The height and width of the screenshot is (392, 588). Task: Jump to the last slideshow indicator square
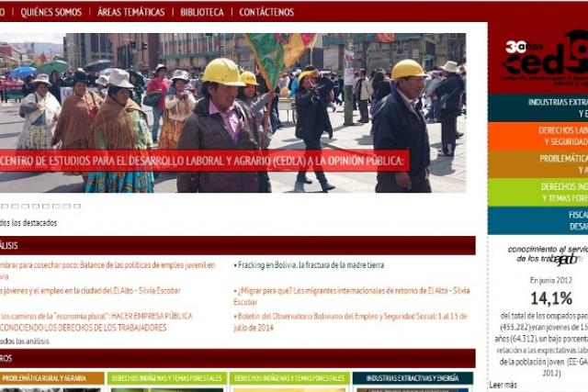[x=77, y=206]
